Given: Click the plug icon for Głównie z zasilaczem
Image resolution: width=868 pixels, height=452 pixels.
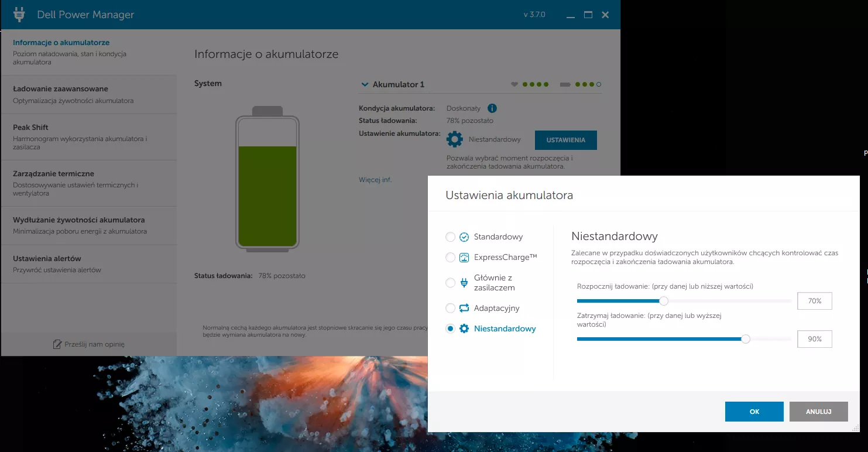Looking at the screenshot, I should 464,283.
